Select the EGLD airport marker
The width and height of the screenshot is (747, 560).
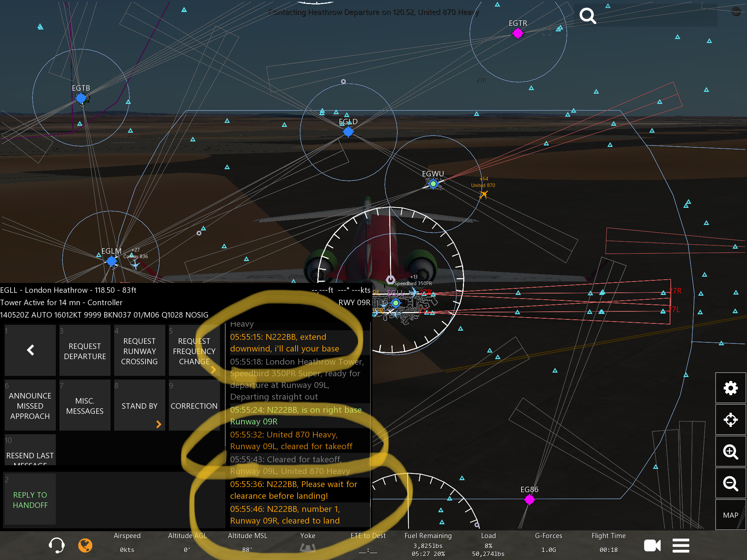[x=348, y=132]
